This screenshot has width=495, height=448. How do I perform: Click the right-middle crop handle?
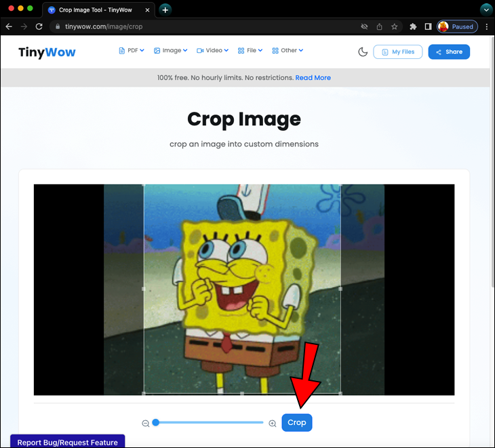point(340,289)
